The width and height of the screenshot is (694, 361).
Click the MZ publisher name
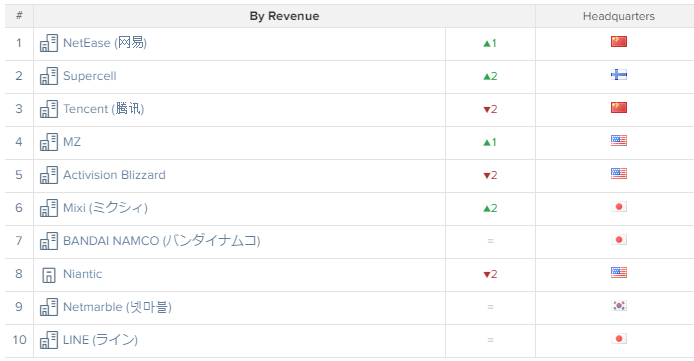click(x=72, y=142)
